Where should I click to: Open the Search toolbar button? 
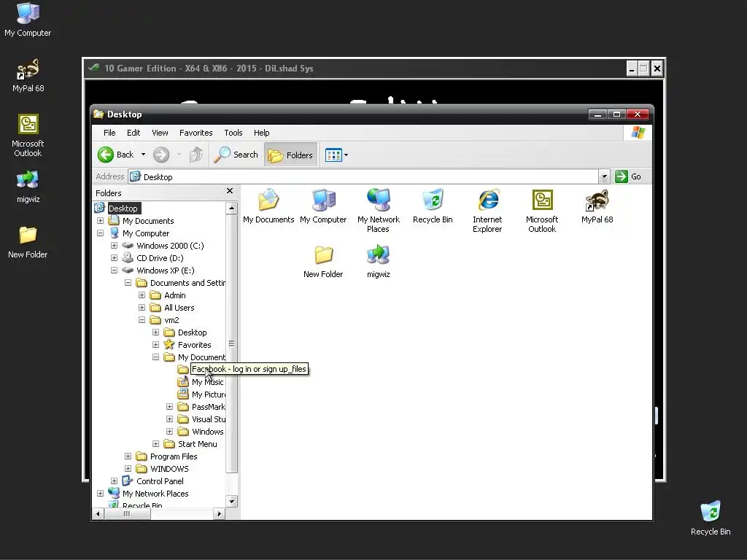click(236, 155)
